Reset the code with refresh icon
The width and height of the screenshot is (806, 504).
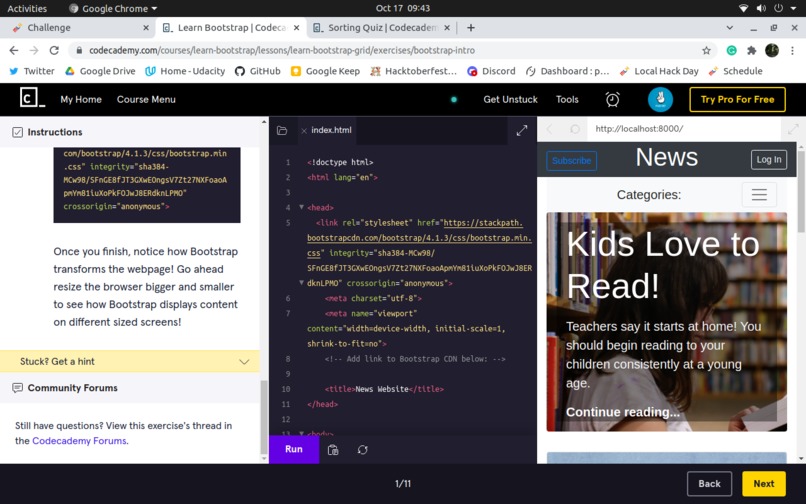[x=362, y=450]
